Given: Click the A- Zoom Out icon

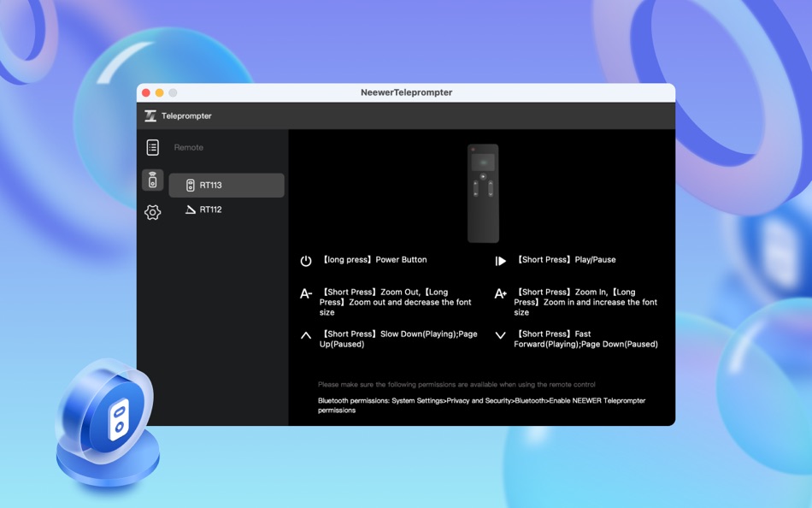Looking at the screenshot, I should click(x=305, y=293).
